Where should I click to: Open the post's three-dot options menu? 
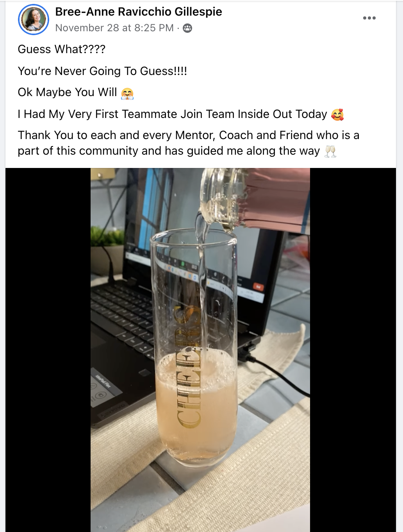(369, 18)
